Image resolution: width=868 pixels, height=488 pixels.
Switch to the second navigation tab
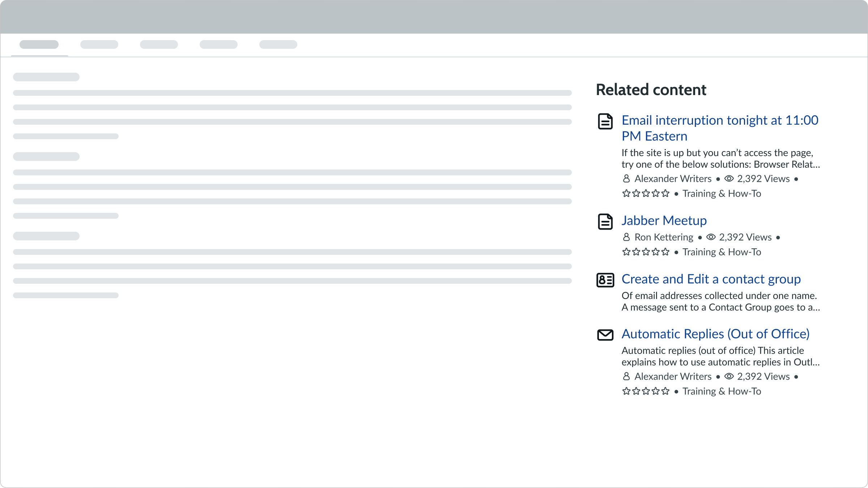[99, 44]
